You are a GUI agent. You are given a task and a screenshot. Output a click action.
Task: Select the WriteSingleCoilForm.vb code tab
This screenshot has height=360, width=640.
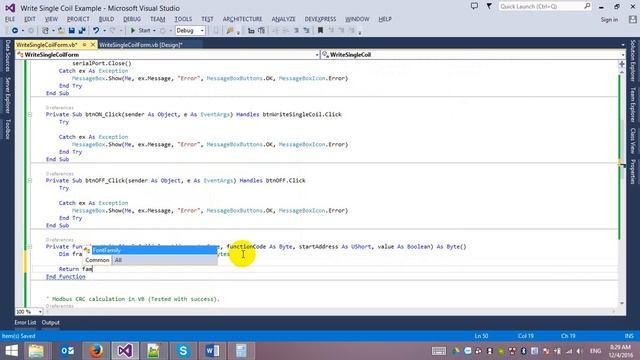(x=47, y=45)
